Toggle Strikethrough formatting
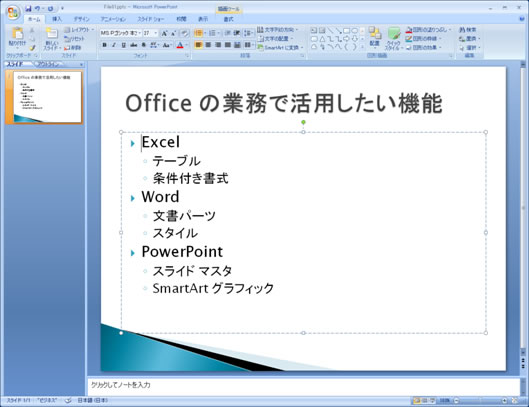The image size is (529, 407). pyautogui.click(x=134, y=45)
